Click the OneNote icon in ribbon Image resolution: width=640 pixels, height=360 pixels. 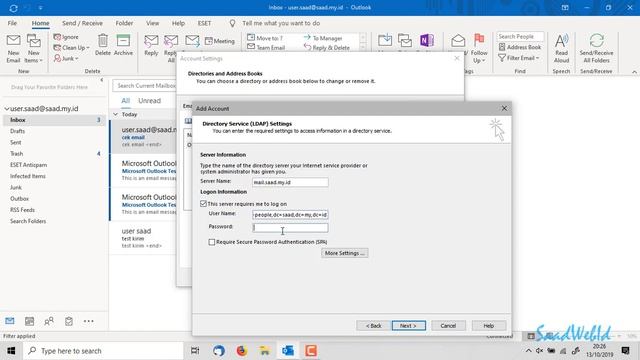click(x=427, y=40)
